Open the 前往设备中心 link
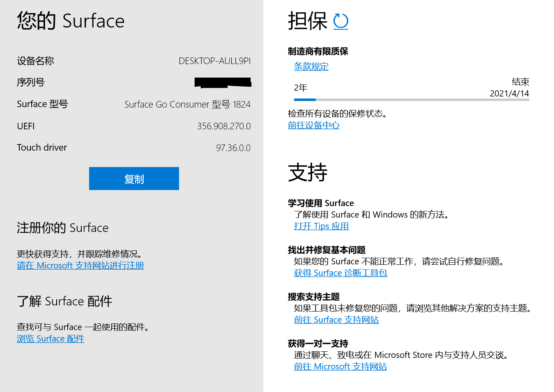This screenshot has height=392, width=554. [314, 125]
